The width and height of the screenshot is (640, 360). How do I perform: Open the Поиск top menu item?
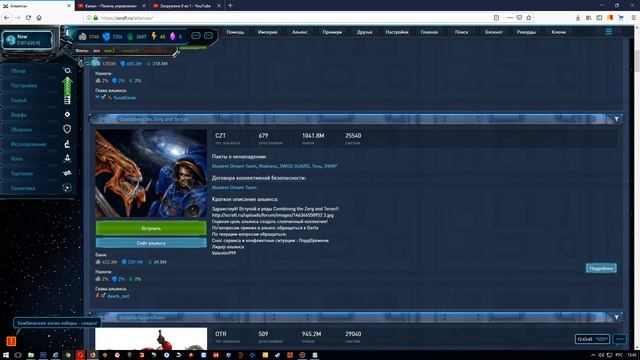coord(462,32)
